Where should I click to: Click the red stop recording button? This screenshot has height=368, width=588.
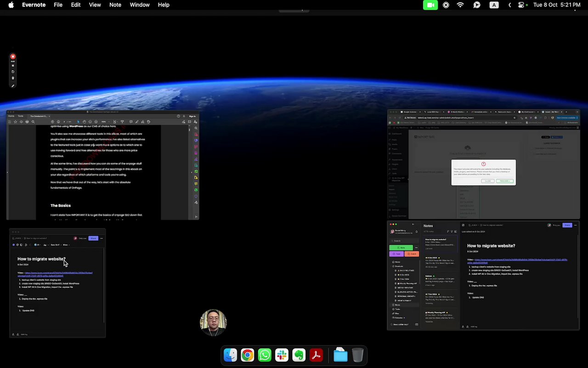click(13, 57)
